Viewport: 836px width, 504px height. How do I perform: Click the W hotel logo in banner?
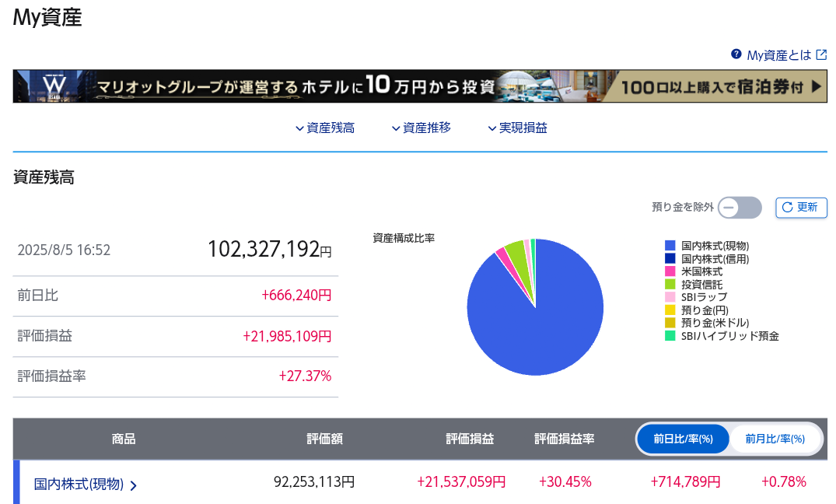(x=54, y=86)
